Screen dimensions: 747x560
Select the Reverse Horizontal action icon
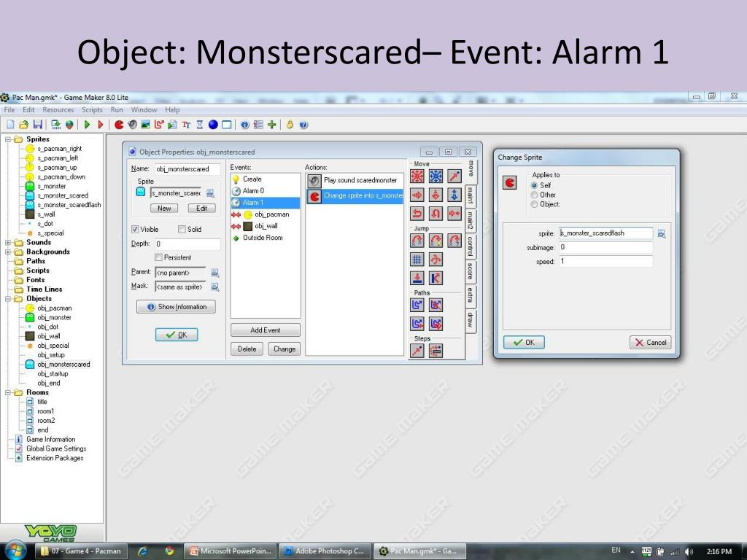tap(417, 214)
